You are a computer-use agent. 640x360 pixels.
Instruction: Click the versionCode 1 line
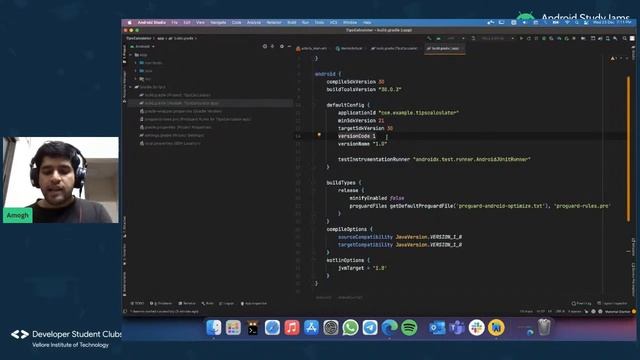point(356,136)
